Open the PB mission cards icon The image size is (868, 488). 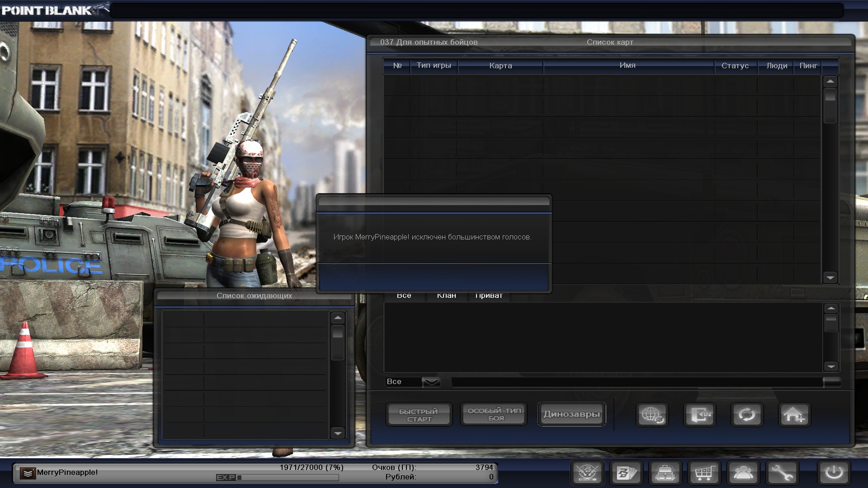coord(626,473)
